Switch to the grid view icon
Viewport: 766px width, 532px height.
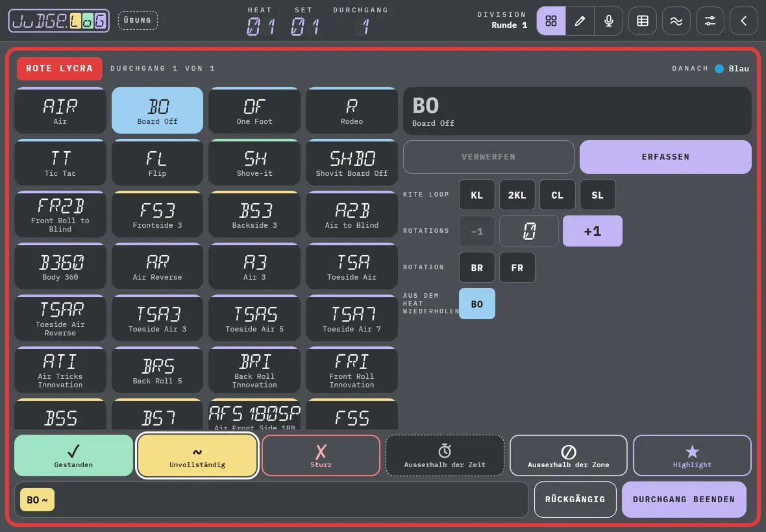(551, 21)
